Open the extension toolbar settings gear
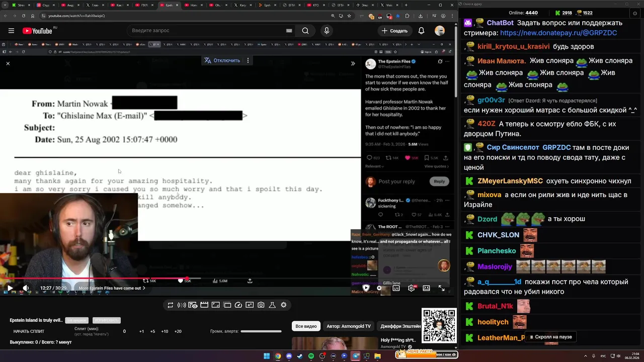Viewport: 644px width, 362px height. pos(284,305)
